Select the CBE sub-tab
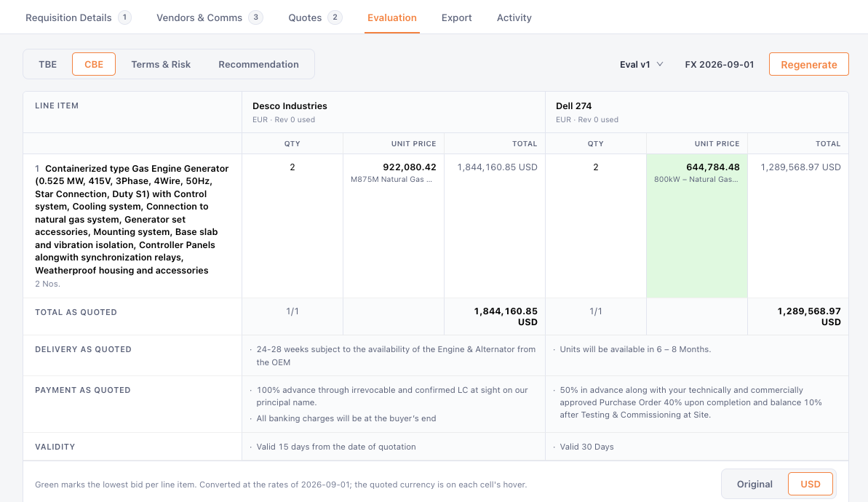The width and height of the screenshot is (868, 502). [94, 64]
